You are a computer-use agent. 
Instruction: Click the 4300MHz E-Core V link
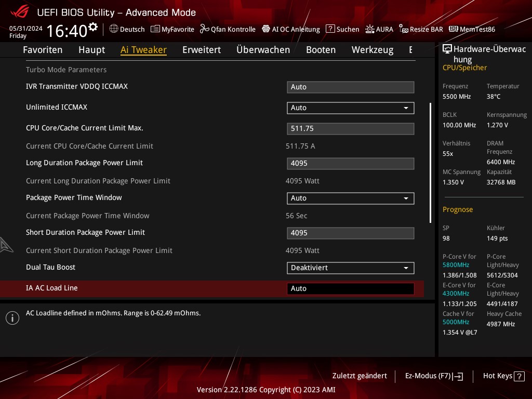[456, 293]
